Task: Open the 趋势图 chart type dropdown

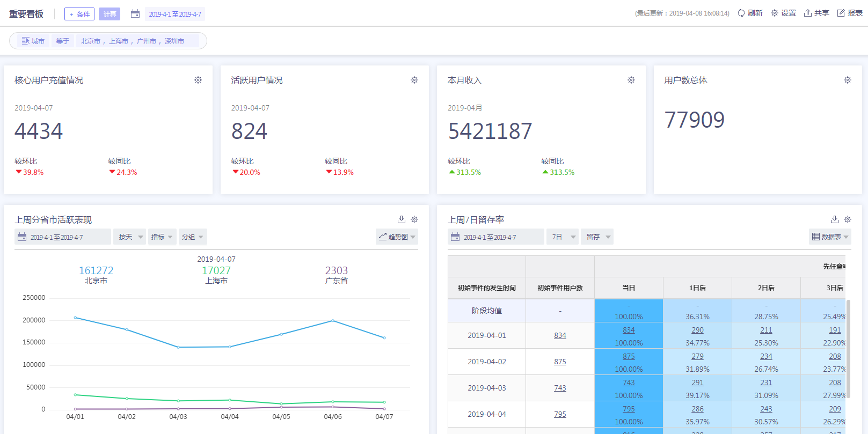Action: tap(397, 237)
